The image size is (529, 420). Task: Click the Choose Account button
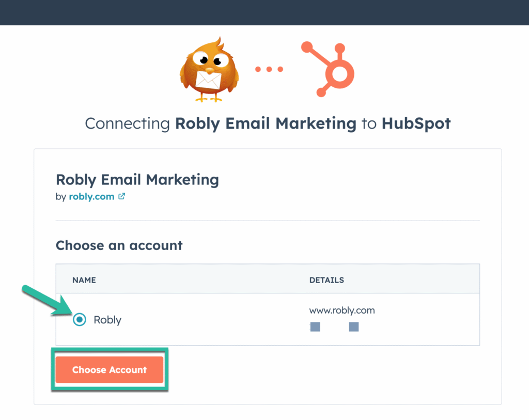(x=110, y=370)
